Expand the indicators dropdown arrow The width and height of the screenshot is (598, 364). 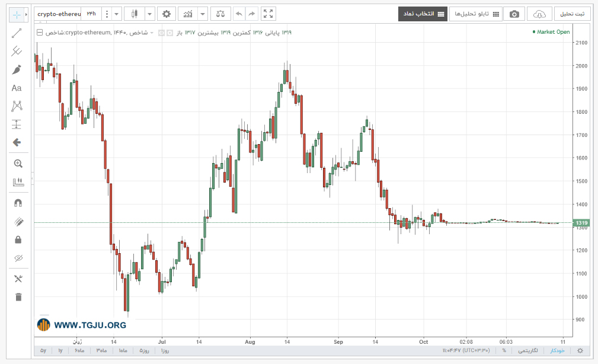(x=203, y=14)
